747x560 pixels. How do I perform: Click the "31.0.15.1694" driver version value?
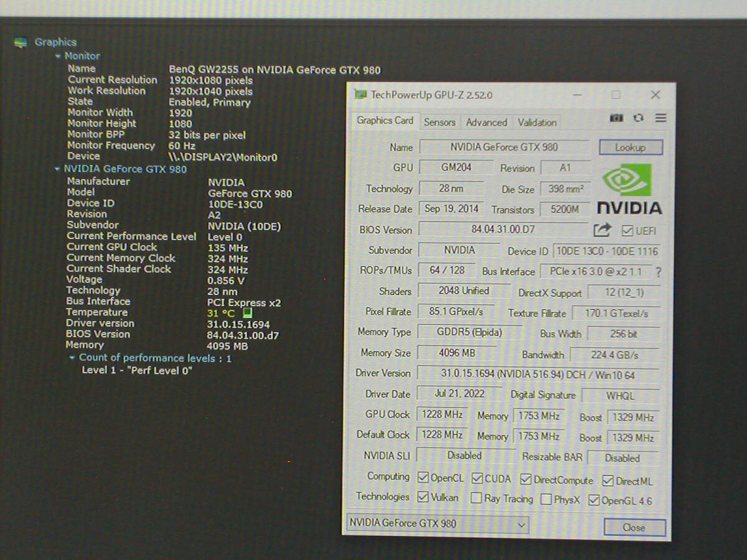click(238, 324)
